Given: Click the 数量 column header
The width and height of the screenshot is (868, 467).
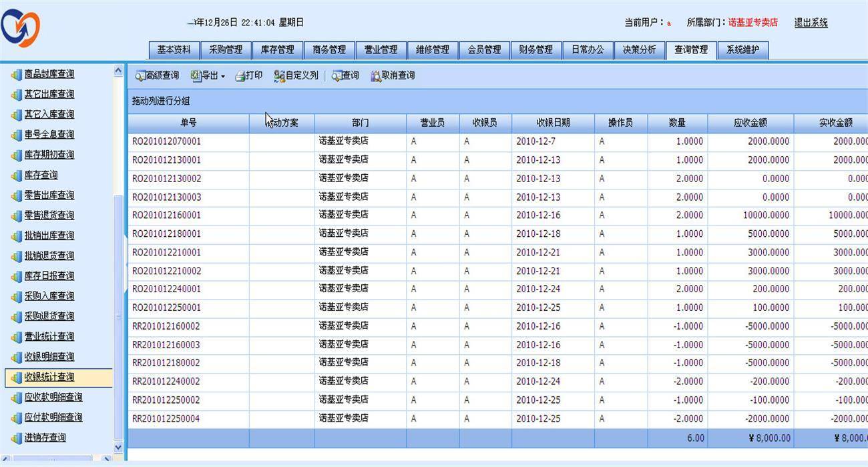Looking at the screenshot, I should point(678,123).
